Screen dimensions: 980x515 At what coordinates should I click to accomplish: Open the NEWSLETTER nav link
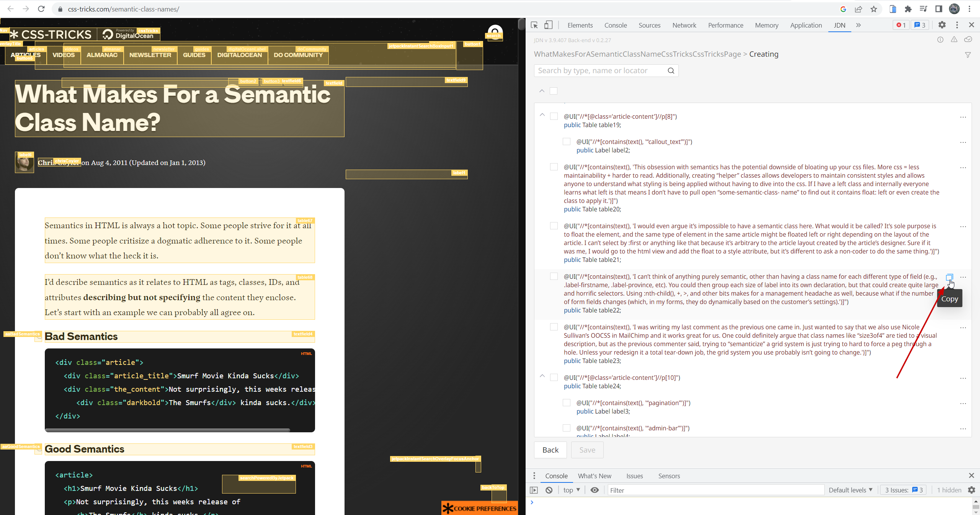tap(150, 55)
